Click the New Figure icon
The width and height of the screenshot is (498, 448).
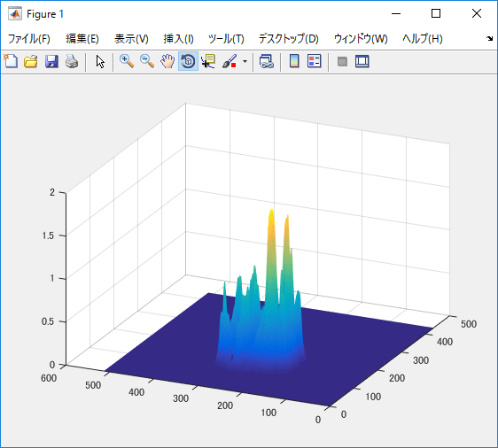tap(11, 61)
